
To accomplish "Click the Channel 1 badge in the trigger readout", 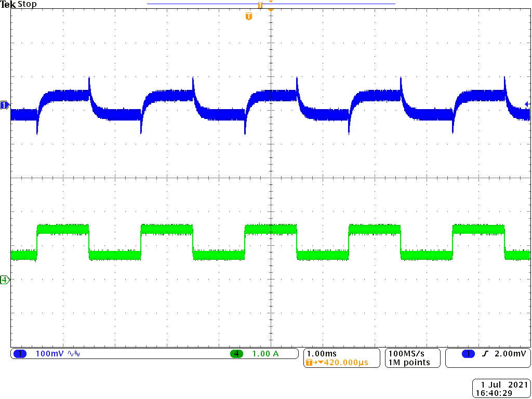I will (469, 353).
